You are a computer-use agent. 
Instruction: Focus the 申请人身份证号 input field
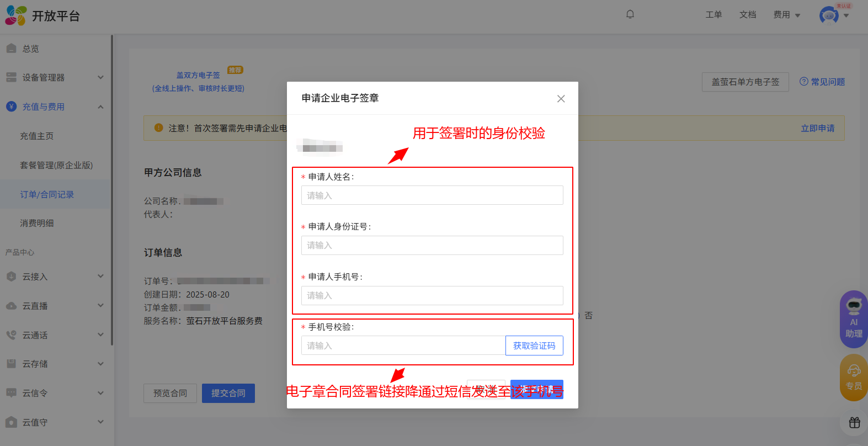[x=432, y=245]
